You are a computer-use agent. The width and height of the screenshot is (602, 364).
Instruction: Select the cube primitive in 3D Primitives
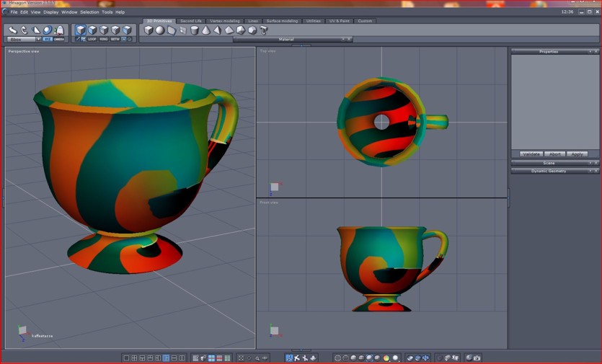(x=149, y=30)
